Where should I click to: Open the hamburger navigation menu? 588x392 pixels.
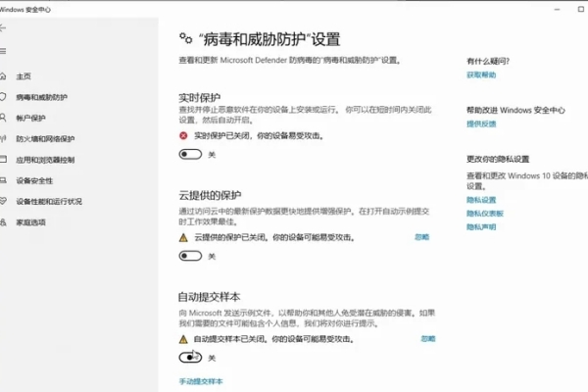(3, 51)
